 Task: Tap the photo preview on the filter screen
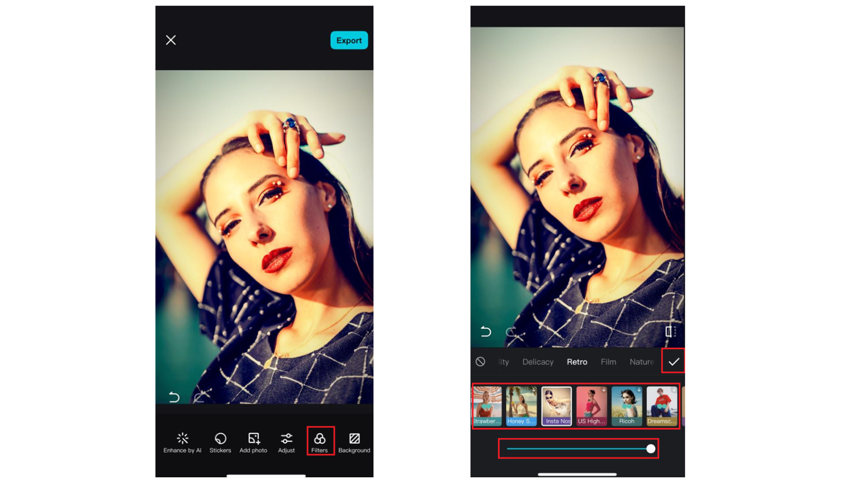[578, 187]
